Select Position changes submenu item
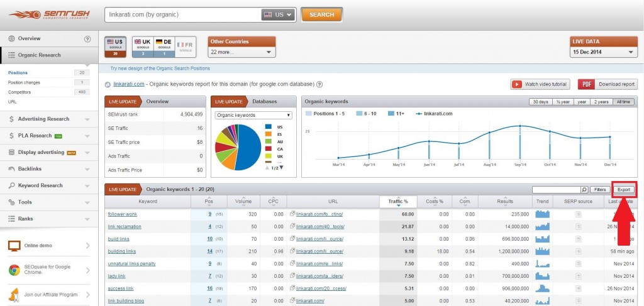The width and height of the screenshot is (644, 306). [x=25, y=82]
